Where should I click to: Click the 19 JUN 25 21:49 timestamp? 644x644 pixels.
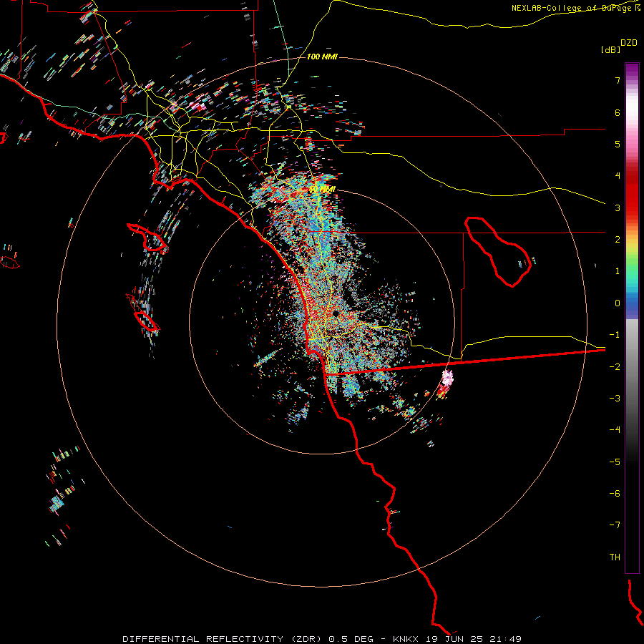click(x=474, y=639)
